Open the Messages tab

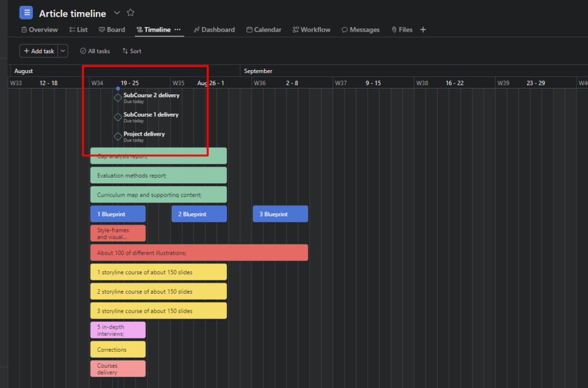pyautogui.click(x=361, y=30)
